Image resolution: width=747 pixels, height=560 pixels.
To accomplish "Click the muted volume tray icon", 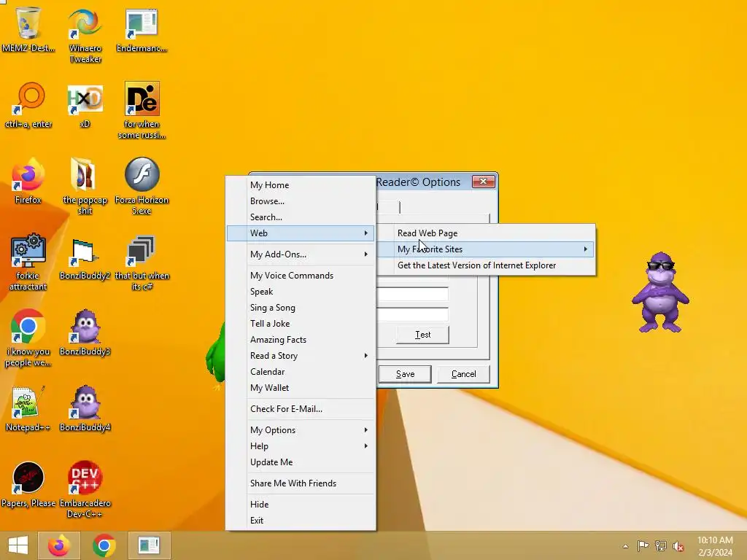I will pyautogui.click(x=678, y=546).
